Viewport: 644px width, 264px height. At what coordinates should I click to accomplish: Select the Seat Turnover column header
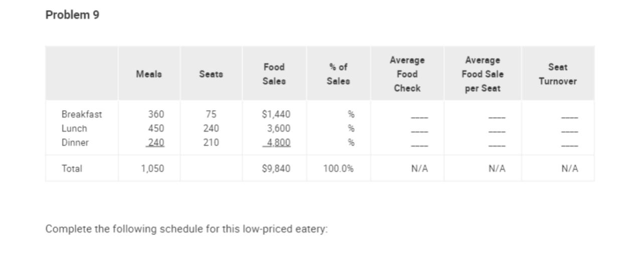point(558,74)
